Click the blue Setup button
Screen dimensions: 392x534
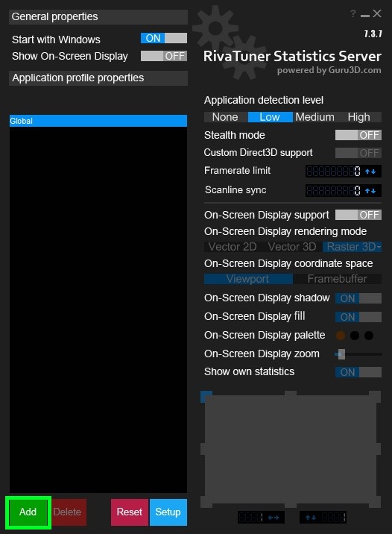click(168, 512)
